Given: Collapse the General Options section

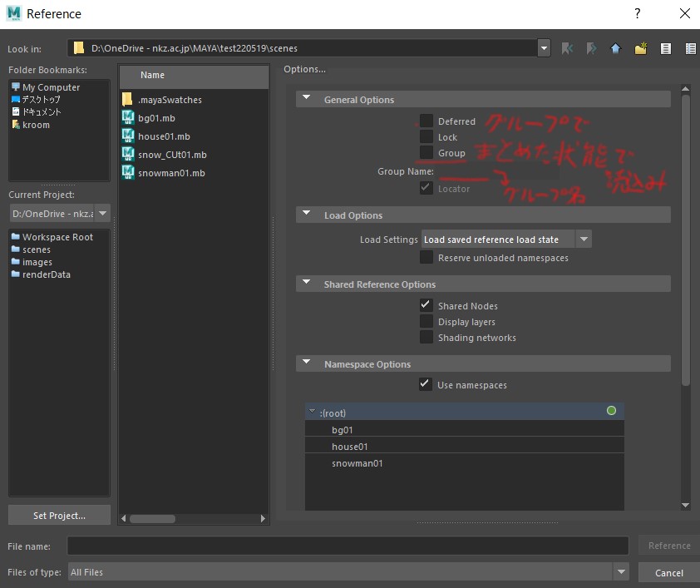Looking at the screenshot, I should [x=306, y=96].
